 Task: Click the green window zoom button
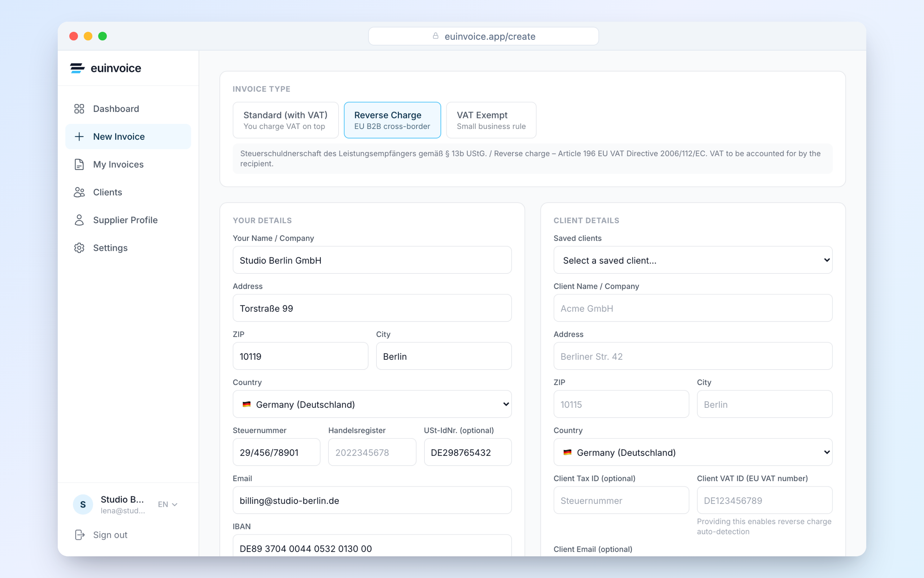[103, 36]
